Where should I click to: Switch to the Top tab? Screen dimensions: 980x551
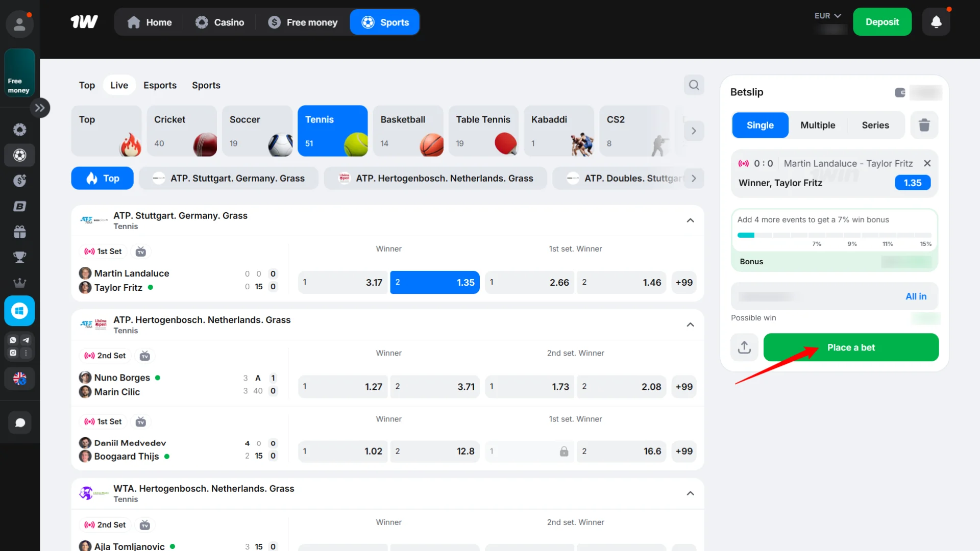tap(87, 85)
